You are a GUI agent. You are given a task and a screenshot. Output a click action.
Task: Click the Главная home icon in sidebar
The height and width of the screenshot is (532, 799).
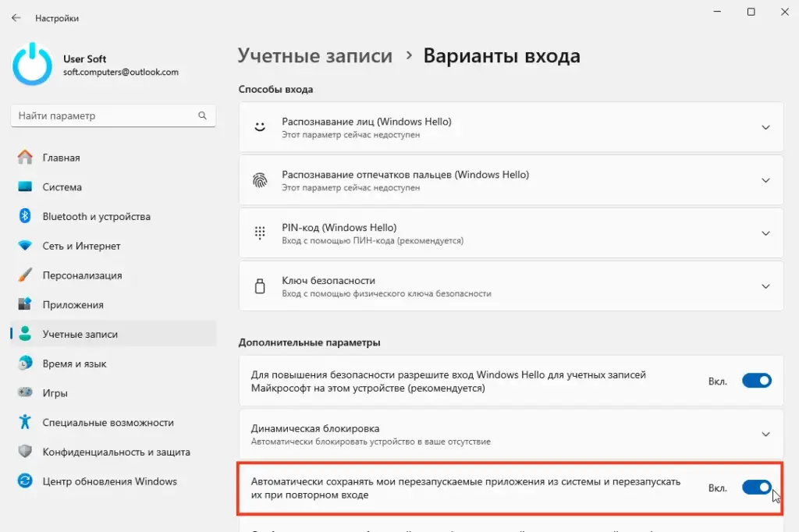point(26,158)
